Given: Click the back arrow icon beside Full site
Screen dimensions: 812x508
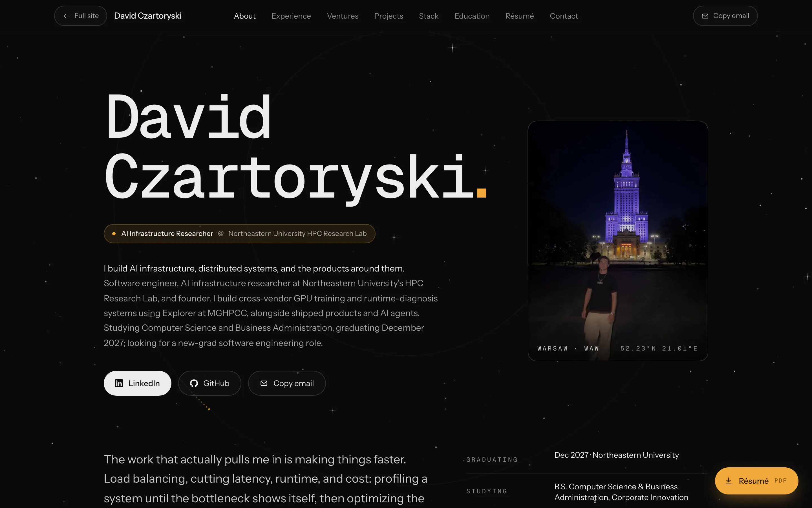Looking at the screenshot, I should (x=66, y=16).
